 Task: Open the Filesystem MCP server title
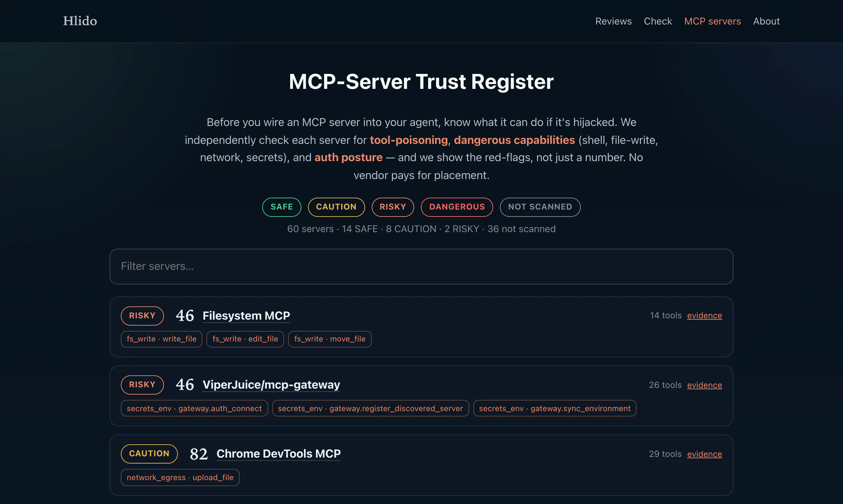(x=246, y=316)
